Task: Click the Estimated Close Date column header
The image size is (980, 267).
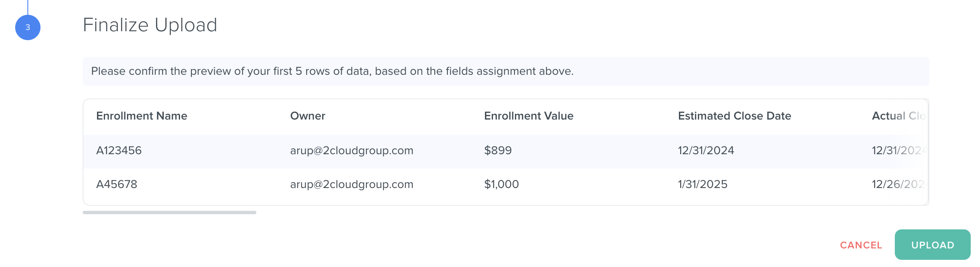Action: coord(734,116)
